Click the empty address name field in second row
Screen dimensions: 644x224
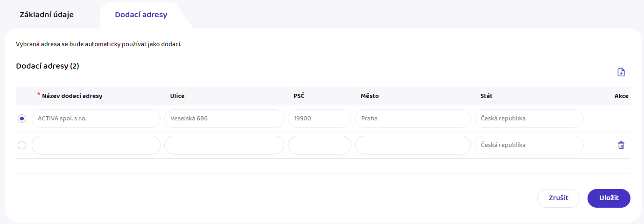point(96,145)
